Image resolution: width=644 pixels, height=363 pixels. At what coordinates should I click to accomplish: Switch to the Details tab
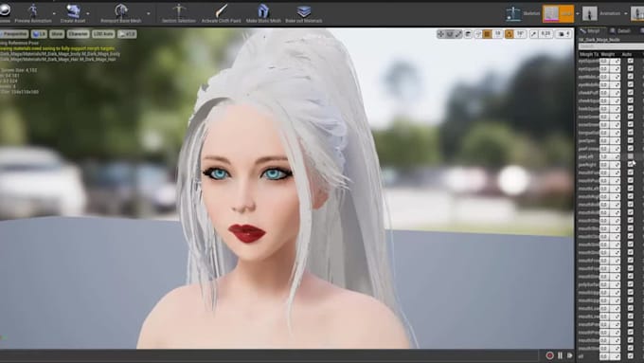click(x=620, y=31)
